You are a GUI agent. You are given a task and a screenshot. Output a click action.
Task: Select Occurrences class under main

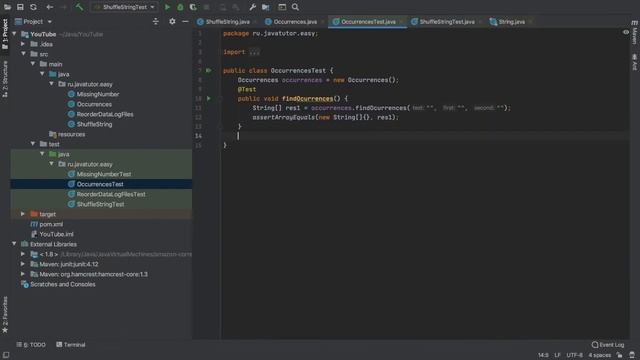coord(94,104)
